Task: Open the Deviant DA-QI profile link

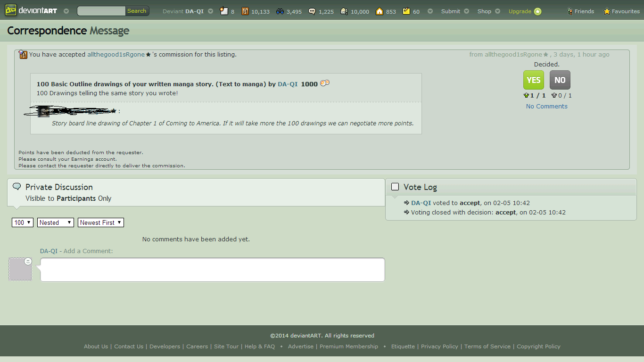Action: (x=183, y=11)
